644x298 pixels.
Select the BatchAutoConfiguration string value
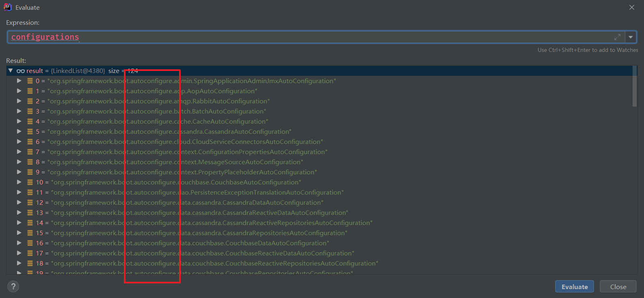tap(157, 111)
